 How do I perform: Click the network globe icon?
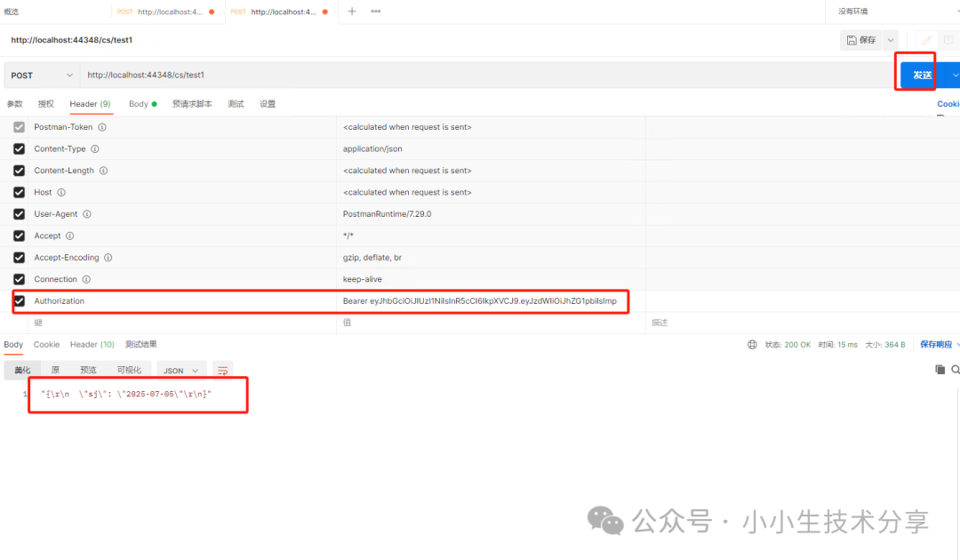tap(752, 345)
